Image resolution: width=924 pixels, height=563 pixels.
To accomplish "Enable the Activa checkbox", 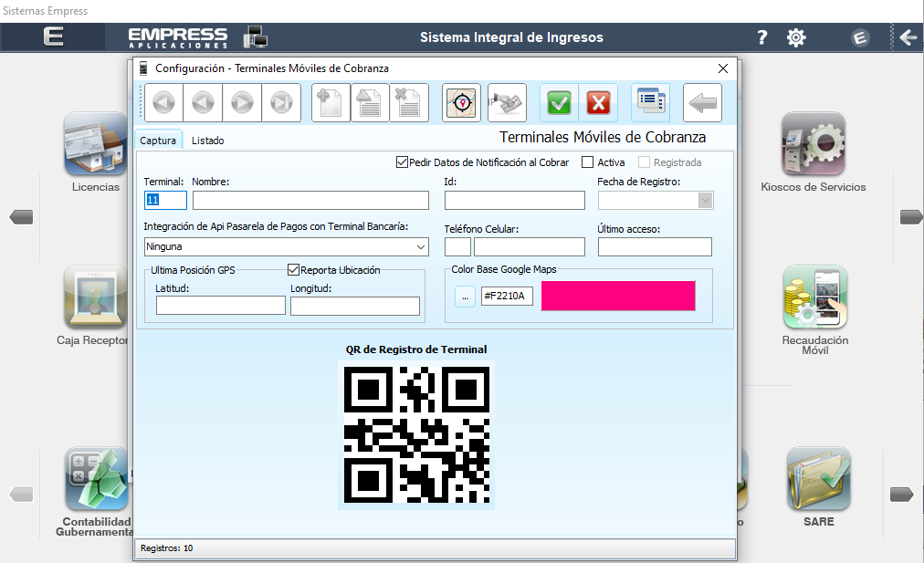I will [x=587, y=162].
